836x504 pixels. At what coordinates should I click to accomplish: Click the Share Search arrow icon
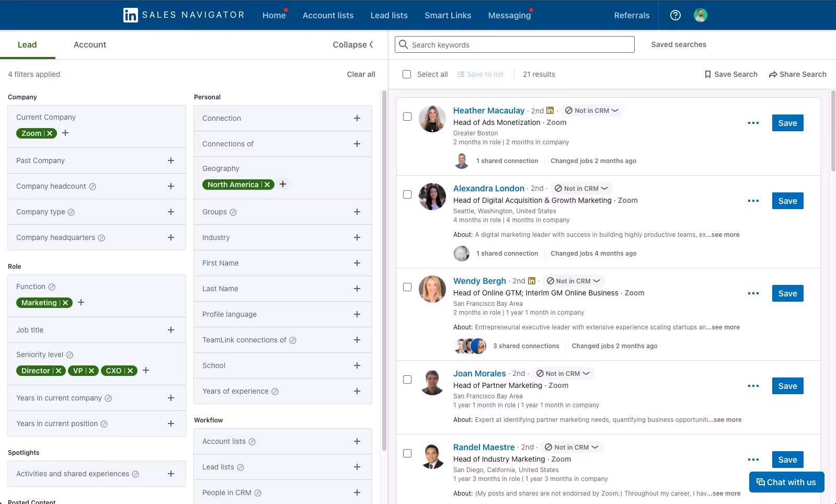point(773,74)
